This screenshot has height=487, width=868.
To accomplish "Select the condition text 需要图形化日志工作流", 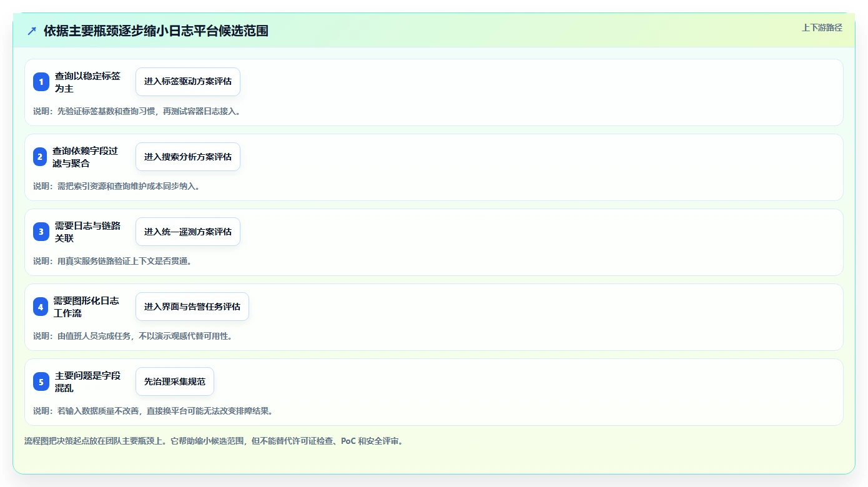I will pos(87,307).
